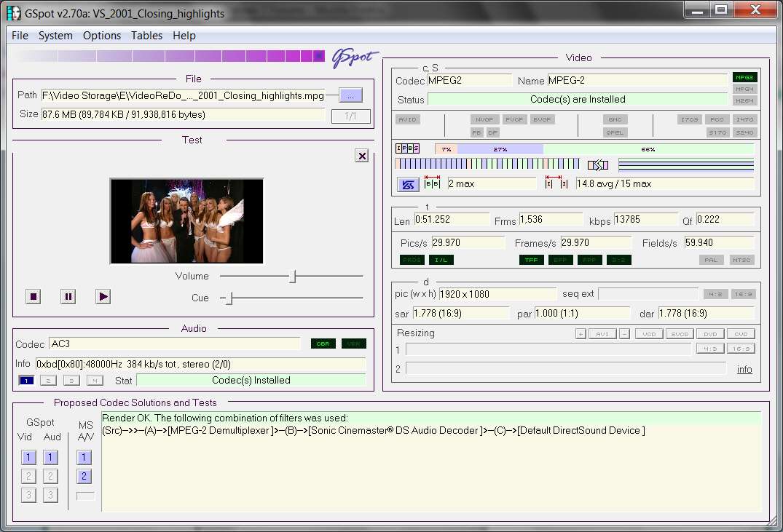Click the GMC indicator

pos(615,120)
